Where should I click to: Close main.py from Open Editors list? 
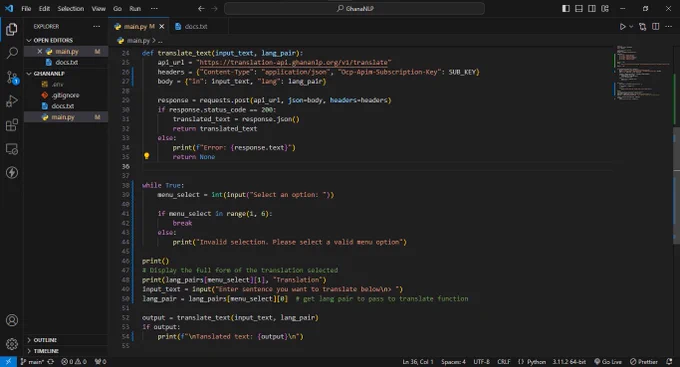(39, 51)
